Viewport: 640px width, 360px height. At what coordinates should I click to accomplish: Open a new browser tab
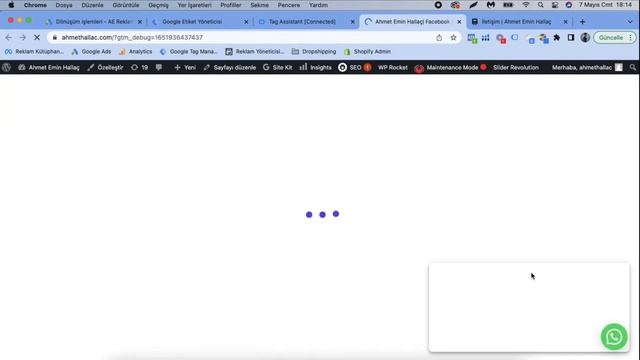582,22
